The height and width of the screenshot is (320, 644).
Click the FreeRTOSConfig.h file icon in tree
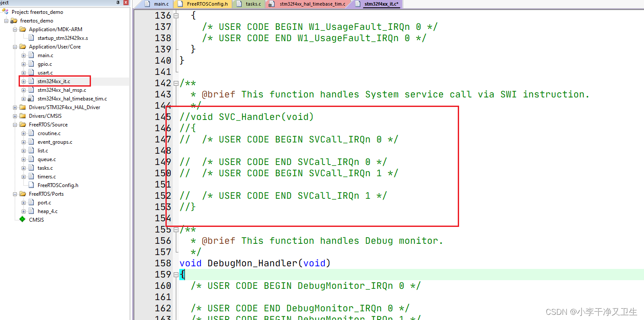point(31,185)
